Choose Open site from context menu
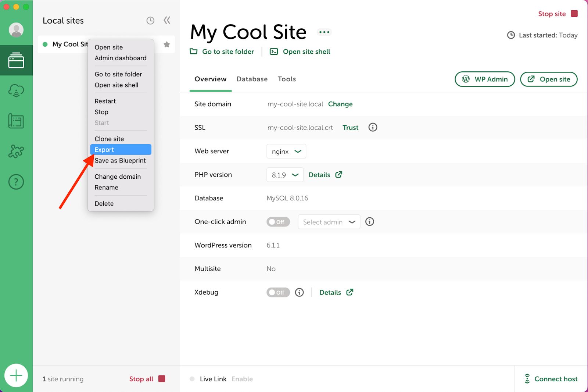 (109, 47)
